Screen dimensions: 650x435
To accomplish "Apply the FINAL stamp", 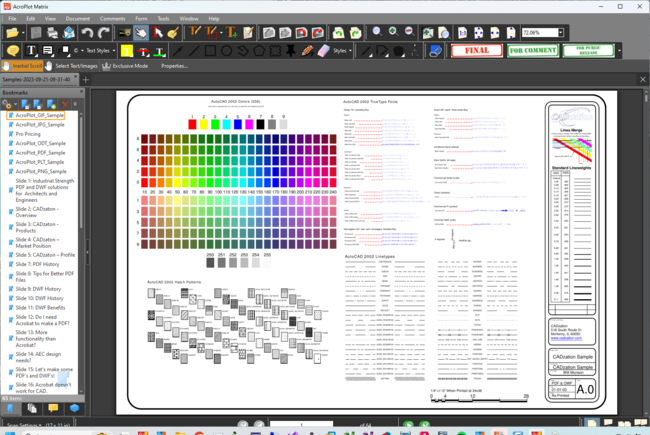I will point(477,51).
